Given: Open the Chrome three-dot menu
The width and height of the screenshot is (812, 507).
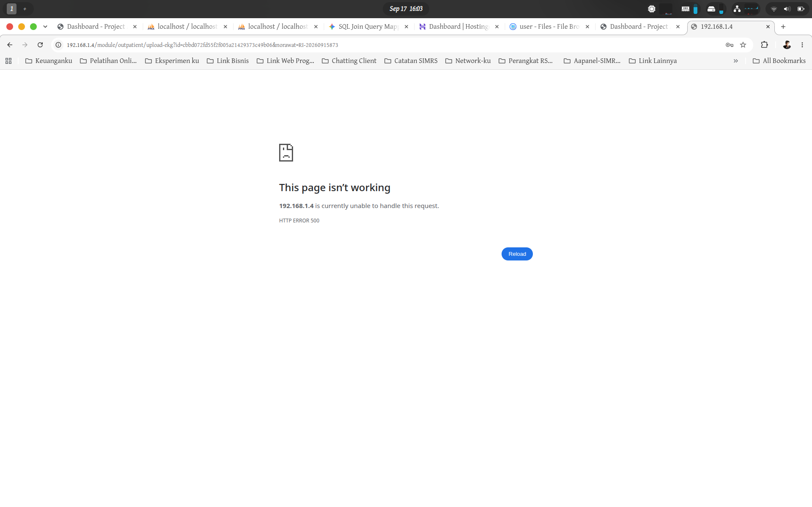Looking at the screenshot, I should point(802,45).
